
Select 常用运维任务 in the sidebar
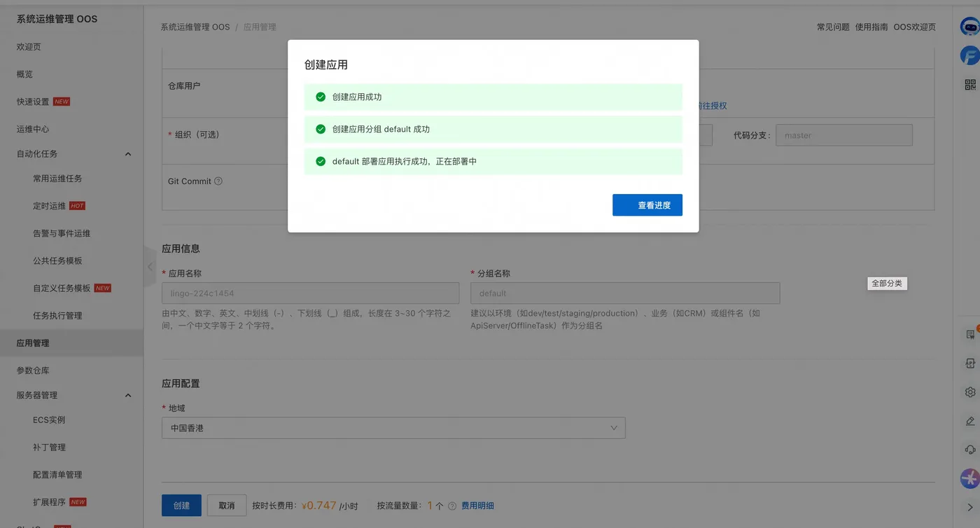point(57,179)
